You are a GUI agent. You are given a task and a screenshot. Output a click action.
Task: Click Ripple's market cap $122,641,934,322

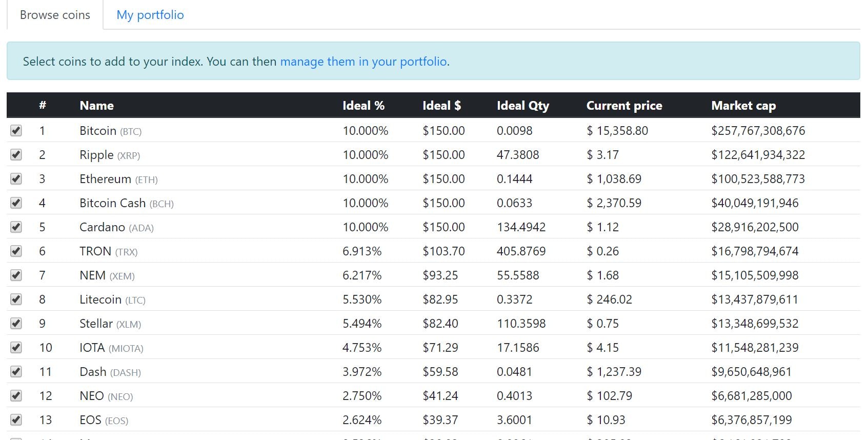click(758, 155)
